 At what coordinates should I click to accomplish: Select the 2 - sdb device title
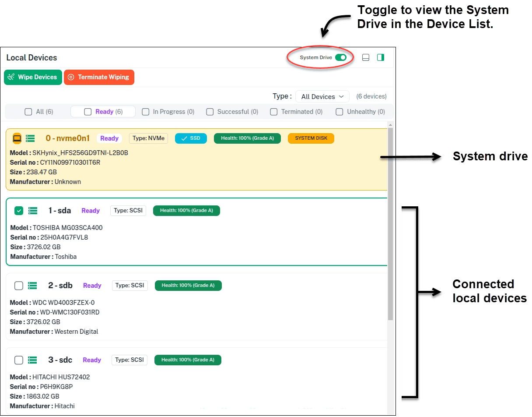point(60,286)
